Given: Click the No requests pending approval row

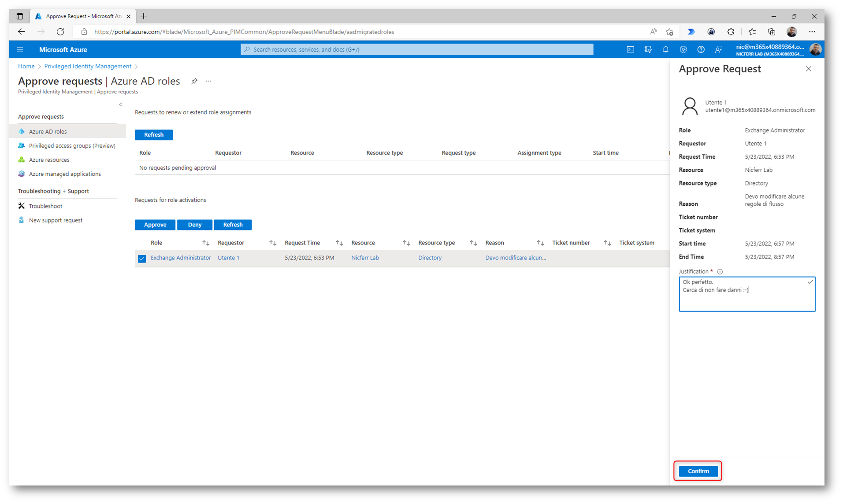Looking at the screenshot, I should tap(402, 167).
